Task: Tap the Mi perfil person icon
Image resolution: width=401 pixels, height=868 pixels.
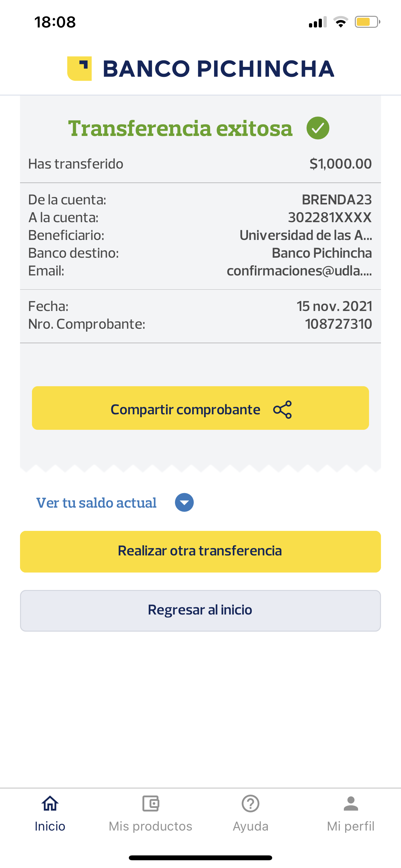Action: coord(351,804)
